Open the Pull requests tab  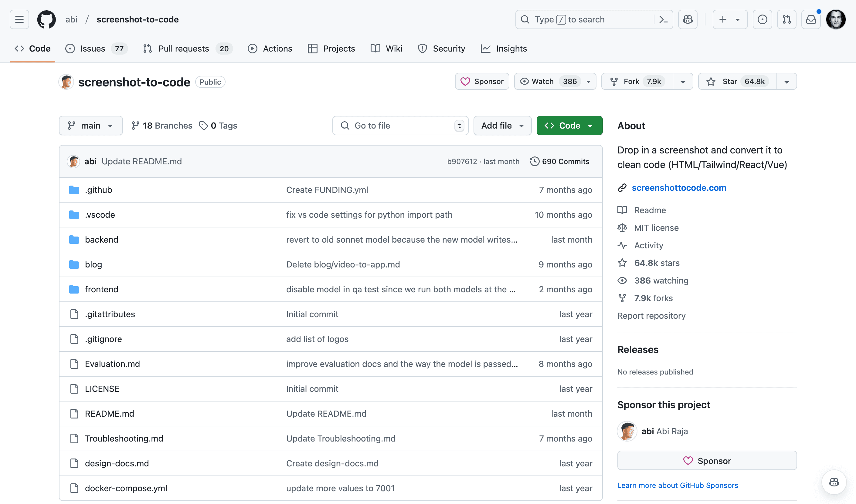pyautogui.click(x=188, y=49)
